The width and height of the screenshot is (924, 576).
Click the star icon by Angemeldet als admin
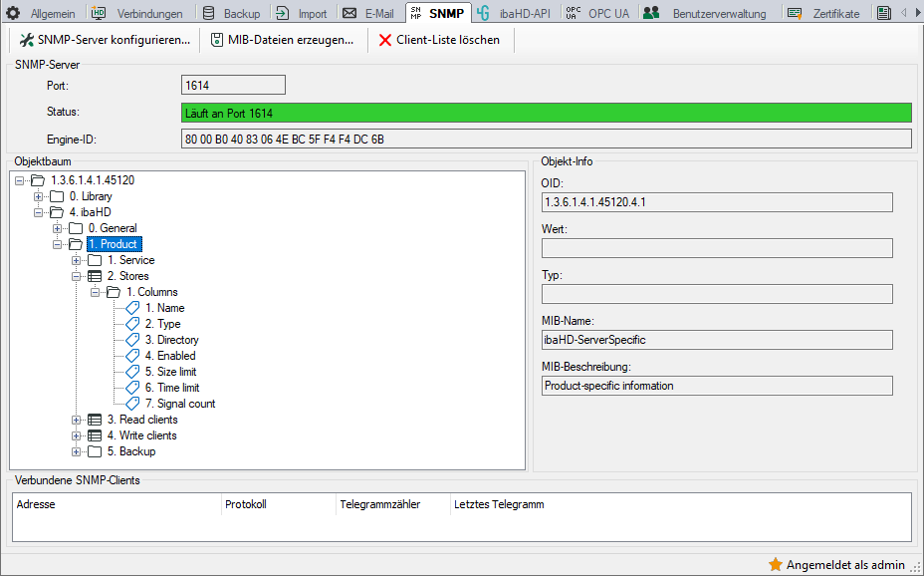click(776, 564)
